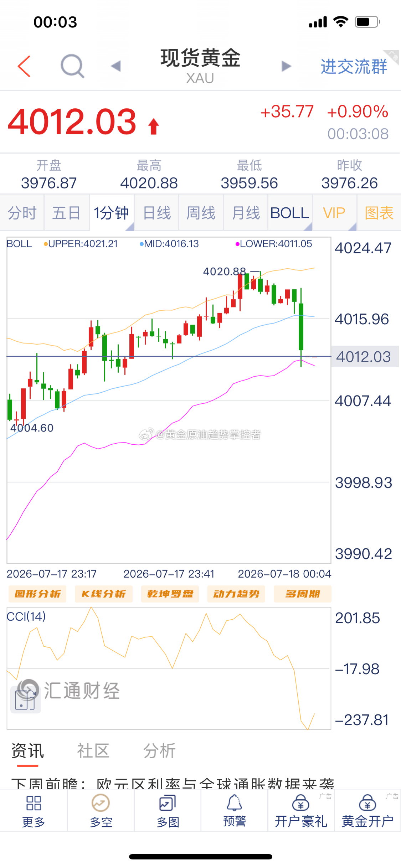
Task: Tap the red back arrow icon
Action: pyautogui.click(x=24, y=66)
